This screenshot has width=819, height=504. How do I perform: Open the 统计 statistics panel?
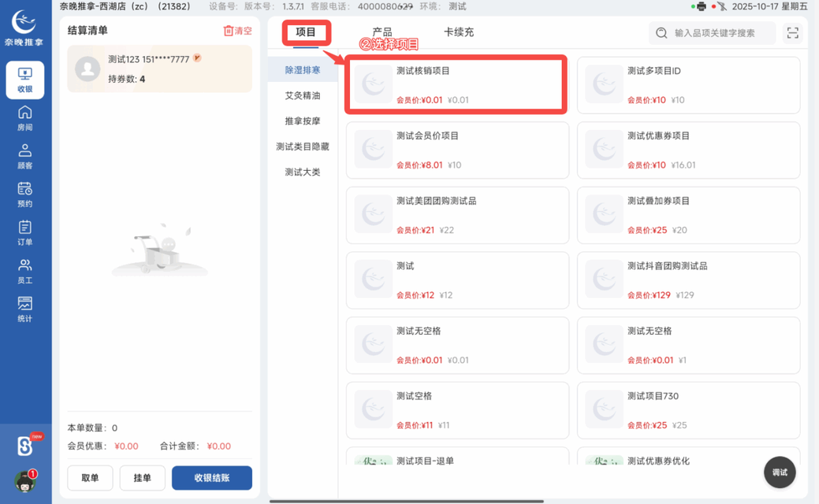click(x=25, y=307)
